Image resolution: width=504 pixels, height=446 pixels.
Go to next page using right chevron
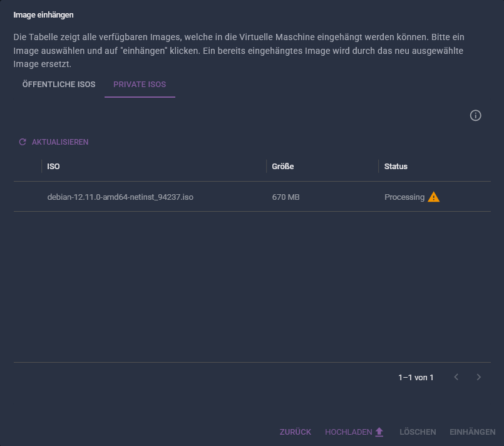pos(478,377)
